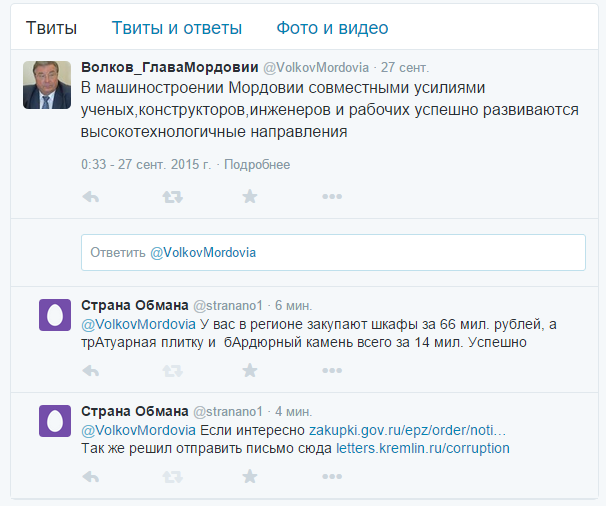Screen dimensions: 606x506
Task: Focus the Ответить @VolkovMordovia reply field
Action: pos(333,252)
